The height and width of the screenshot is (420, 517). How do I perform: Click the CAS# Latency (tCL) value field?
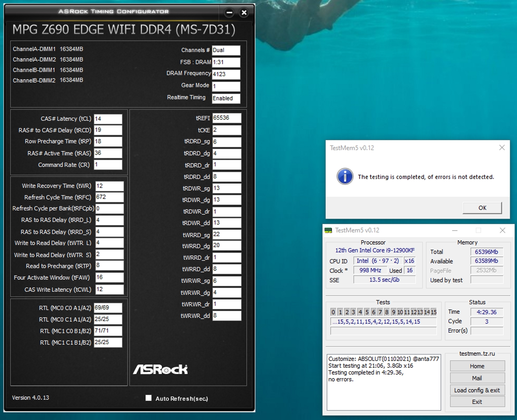coord(108,119)
